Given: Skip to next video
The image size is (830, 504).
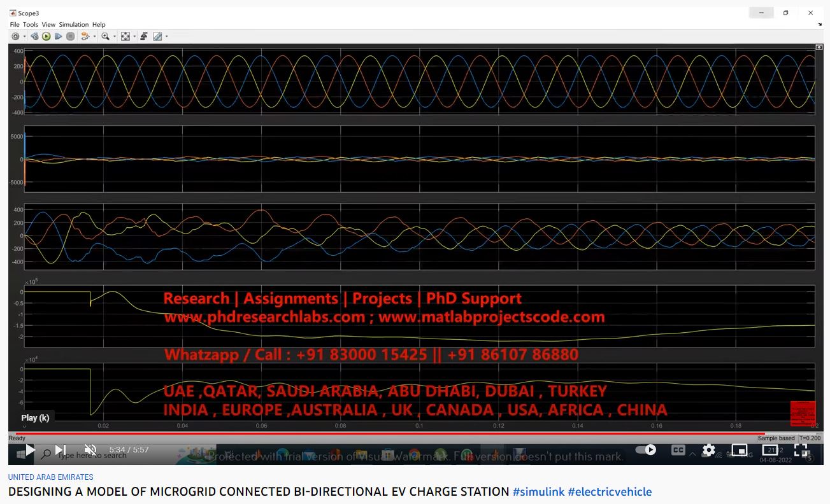Looking at the screenshot, I should [x=61, y=450].
